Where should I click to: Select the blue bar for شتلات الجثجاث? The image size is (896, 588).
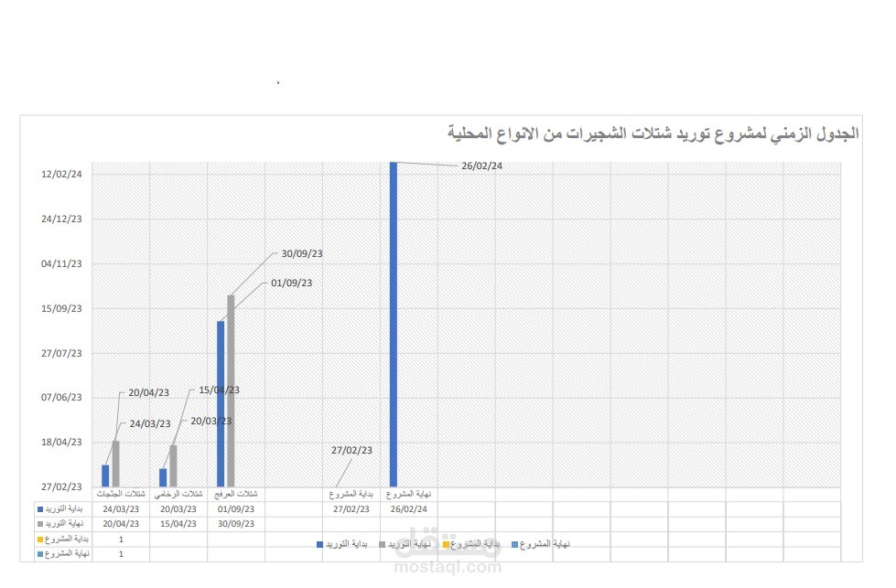[x=105, y=476]
